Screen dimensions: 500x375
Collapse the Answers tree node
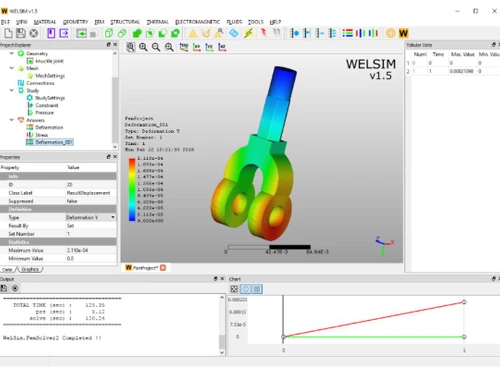[12, 120]
